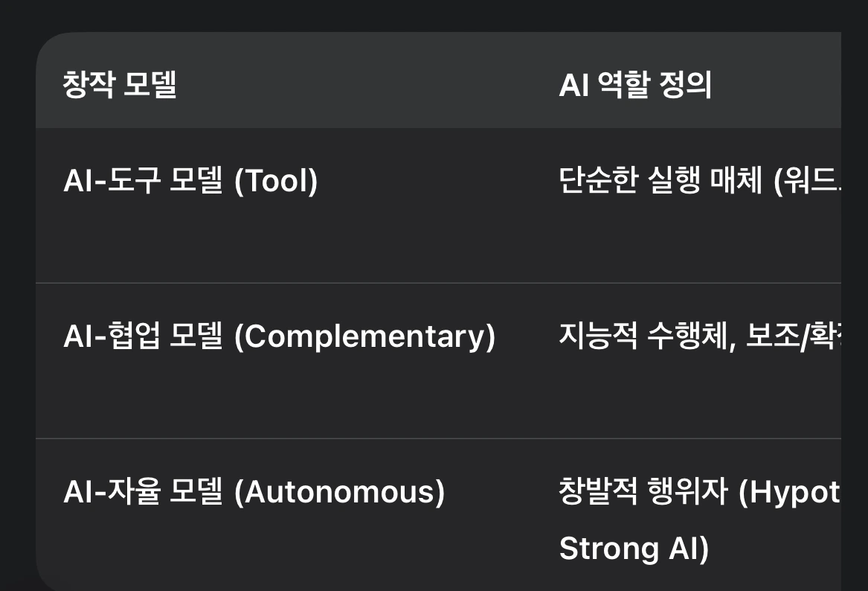Click the AI-자율 text in third row

tap(112, 492)
